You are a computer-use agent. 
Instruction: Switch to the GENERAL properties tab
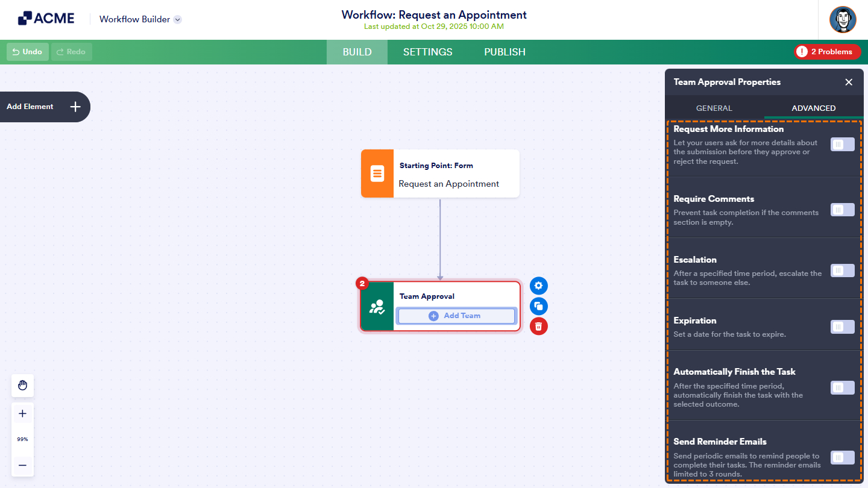tap(714, 108)
